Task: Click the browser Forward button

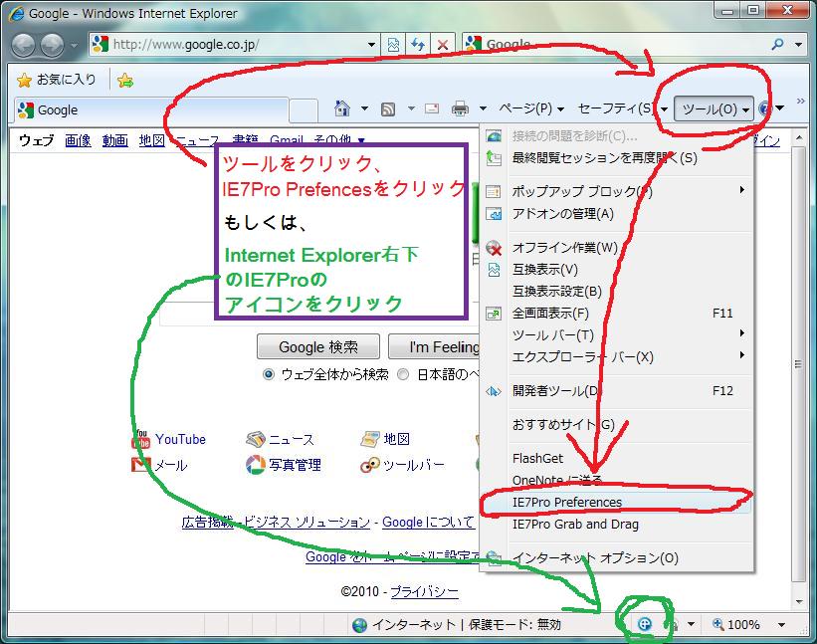Action: [52, 46]
